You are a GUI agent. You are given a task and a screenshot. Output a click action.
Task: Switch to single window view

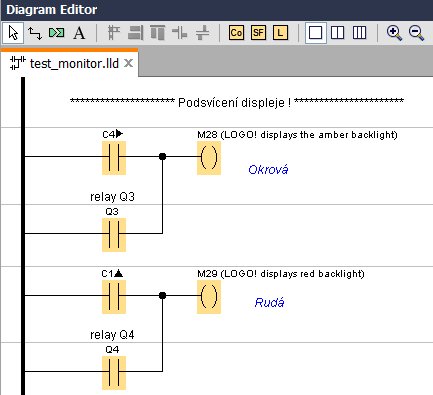(316, 33)
